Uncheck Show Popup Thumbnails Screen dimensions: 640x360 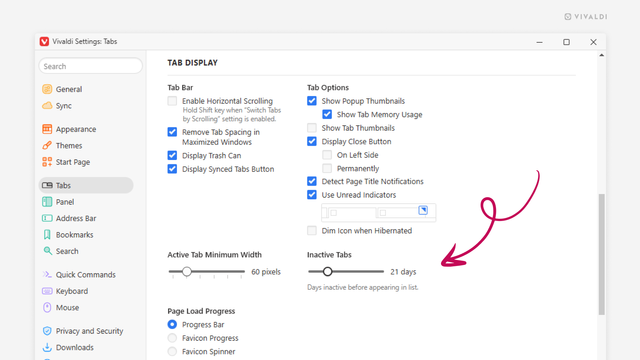pyautogui.click(x=312, y=101)
